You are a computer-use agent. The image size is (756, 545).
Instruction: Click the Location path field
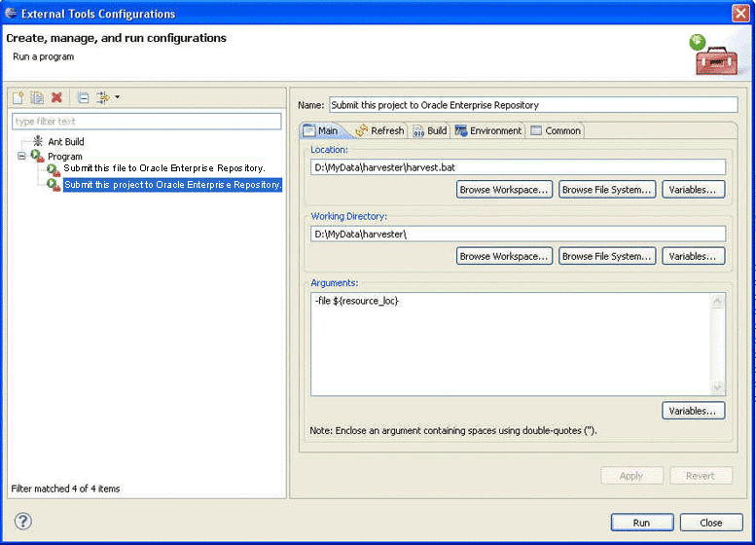(x=518, y=167)
